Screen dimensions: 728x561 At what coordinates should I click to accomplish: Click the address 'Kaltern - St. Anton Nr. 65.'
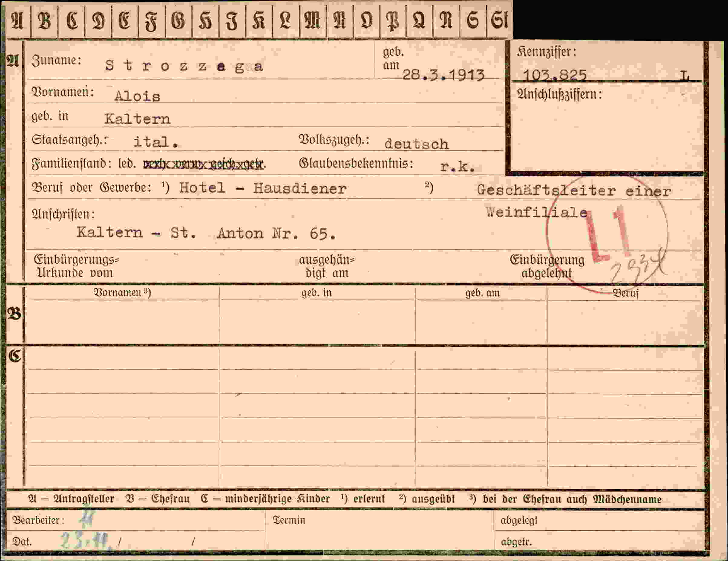206,233
